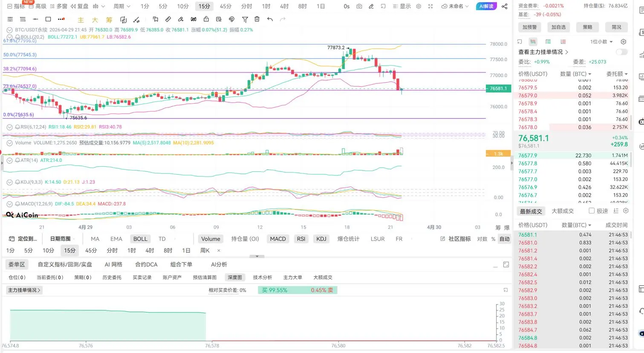Open the 周期 period dropdown
Viewport: 644px width, 353px height.
[x=122, y=6]
